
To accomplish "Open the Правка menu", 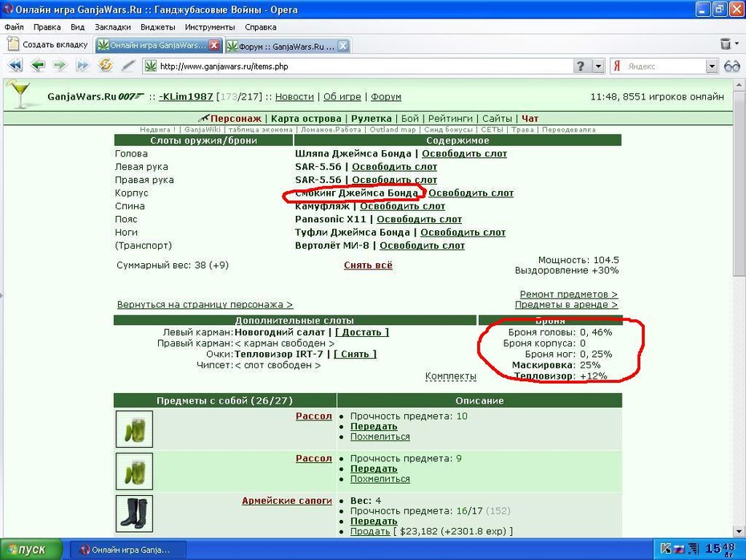I will coord(47,27).
